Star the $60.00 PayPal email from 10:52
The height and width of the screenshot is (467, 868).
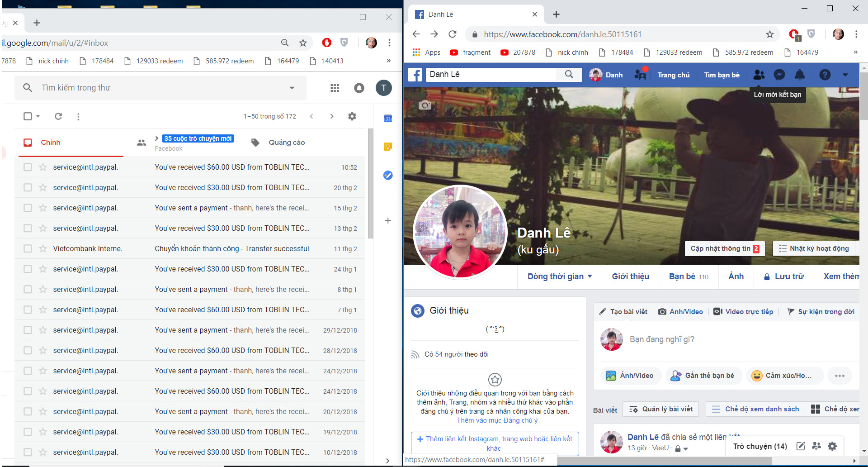43,167
